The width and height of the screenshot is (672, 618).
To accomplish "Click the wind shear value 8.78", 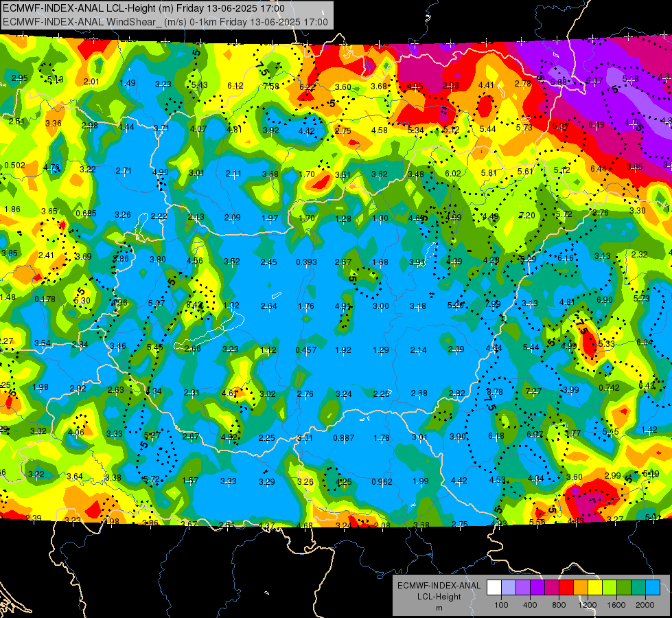I will coord(495,391).
